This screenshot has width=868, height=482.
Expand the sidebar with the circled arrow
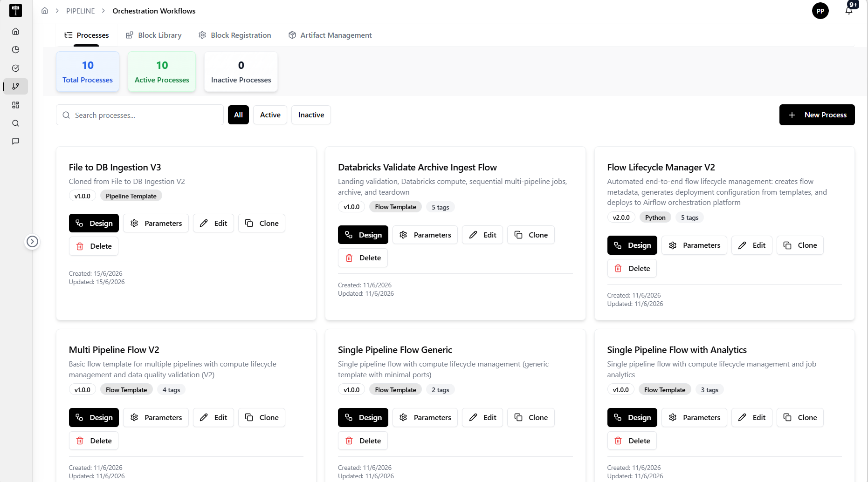pyautogui.click(x=32, y=241)
